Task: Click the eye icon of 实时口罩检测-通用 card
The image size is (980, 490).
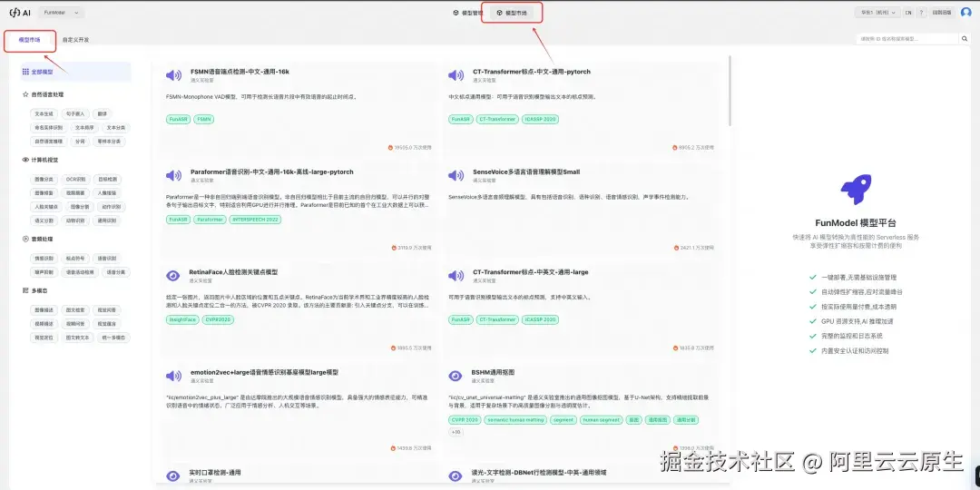Action: (x=173, y=475)
